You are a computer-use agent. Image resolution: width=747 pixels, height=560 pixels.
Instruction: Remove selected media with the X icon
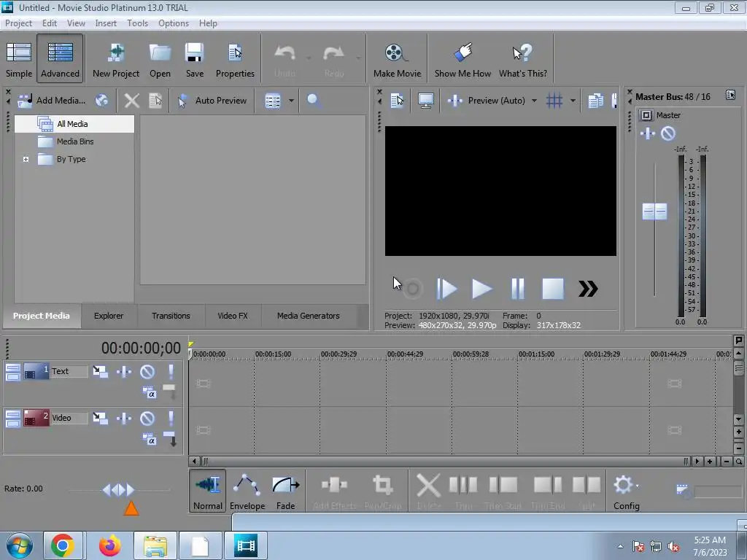pos(131,101)
